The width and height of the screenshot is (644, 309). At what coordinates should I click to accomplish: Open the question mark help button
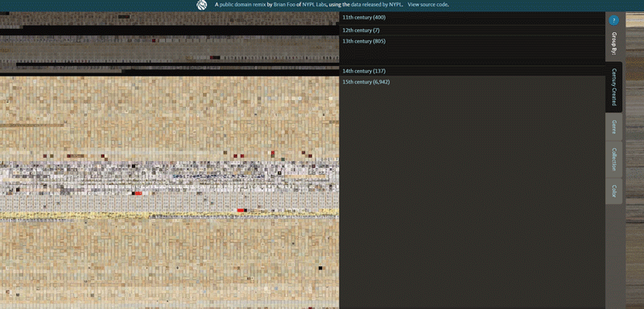click(x=613, y=20)
